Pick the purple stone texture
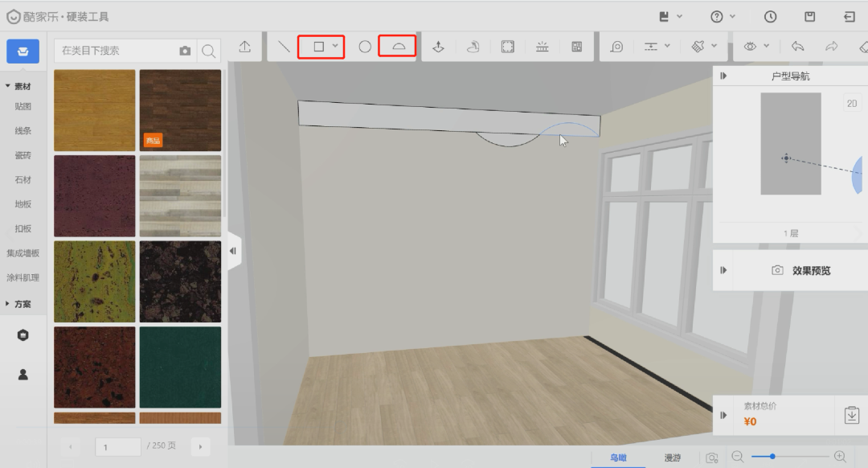The image size is (868, 468). click(95, 196)
